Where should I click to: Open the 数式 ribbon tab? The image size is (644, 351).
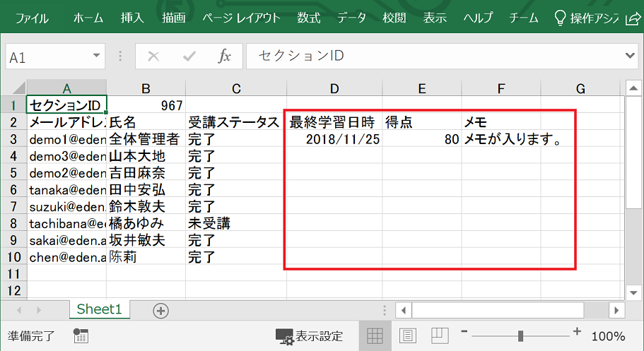308,18
